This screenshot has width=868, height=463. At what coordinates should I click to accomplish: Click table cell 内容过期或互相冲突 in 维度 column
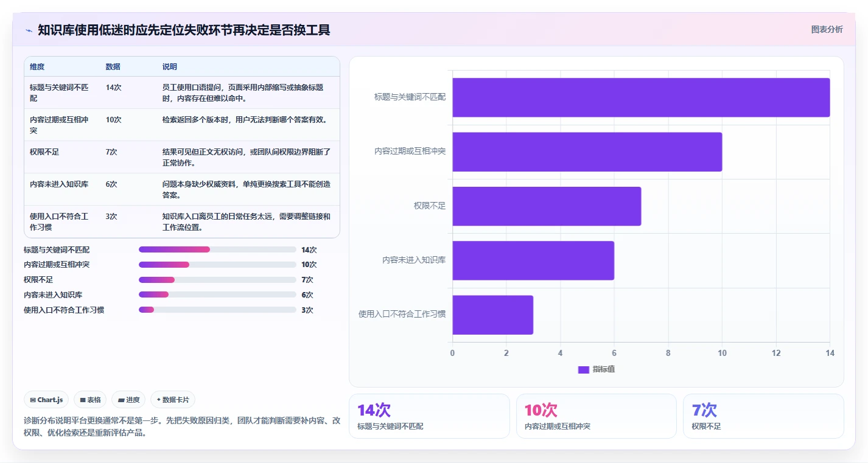(x=59, y=125)
